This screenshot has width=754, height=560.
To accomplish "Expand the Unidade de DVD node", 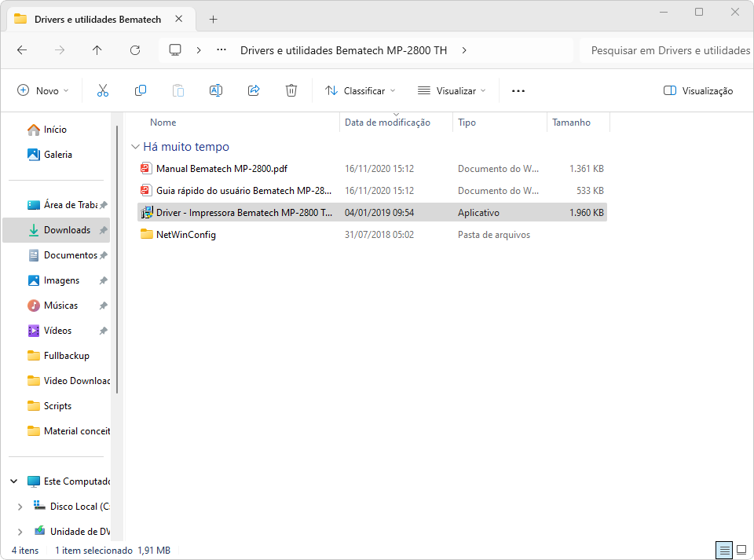I will [20, 532].
